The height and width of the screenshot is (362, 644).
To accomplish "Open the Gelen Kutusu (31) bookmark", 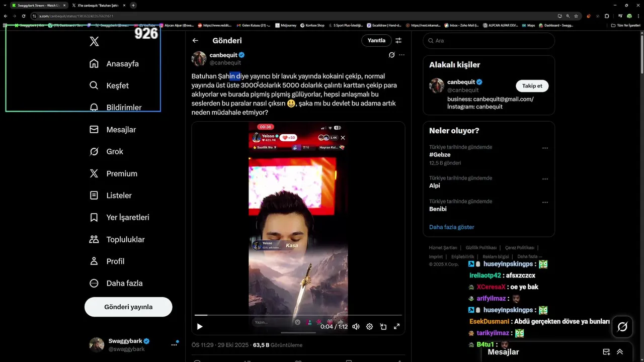I will (x=253, y=25).
